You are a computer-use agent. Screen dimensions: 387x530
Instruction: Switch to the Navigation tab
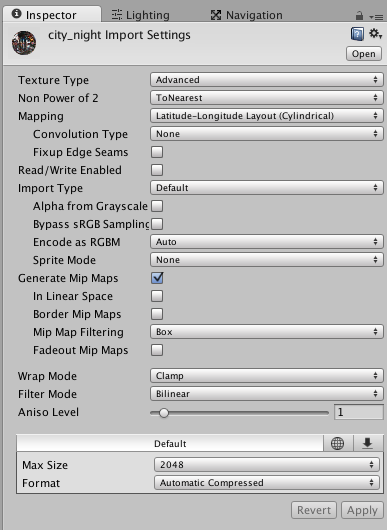click(x=246, y=15)
